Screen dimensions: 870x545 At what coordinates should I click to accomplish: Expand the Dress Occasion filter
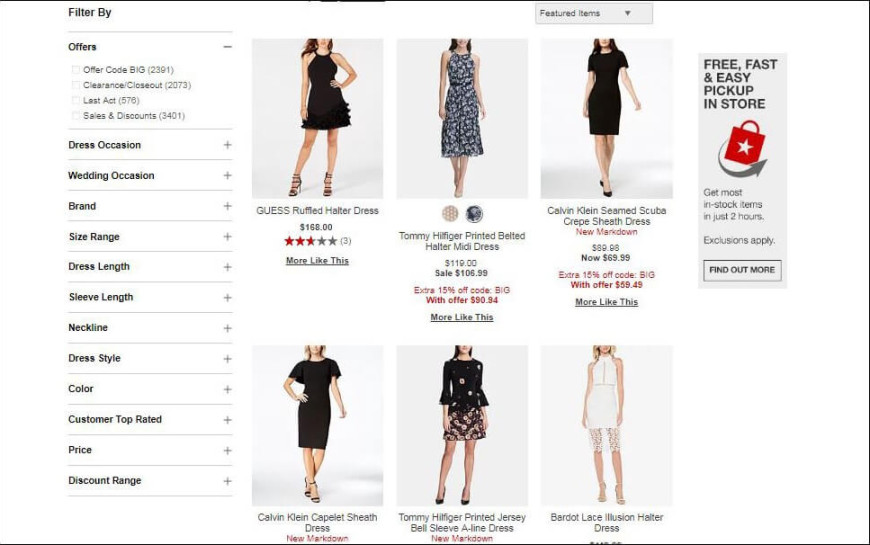(227, 145)
